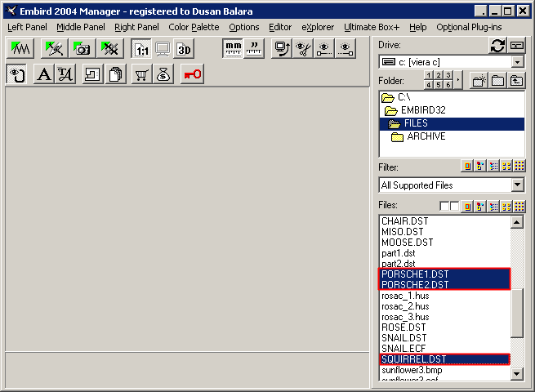Open the Options menu

click(244, 27)
